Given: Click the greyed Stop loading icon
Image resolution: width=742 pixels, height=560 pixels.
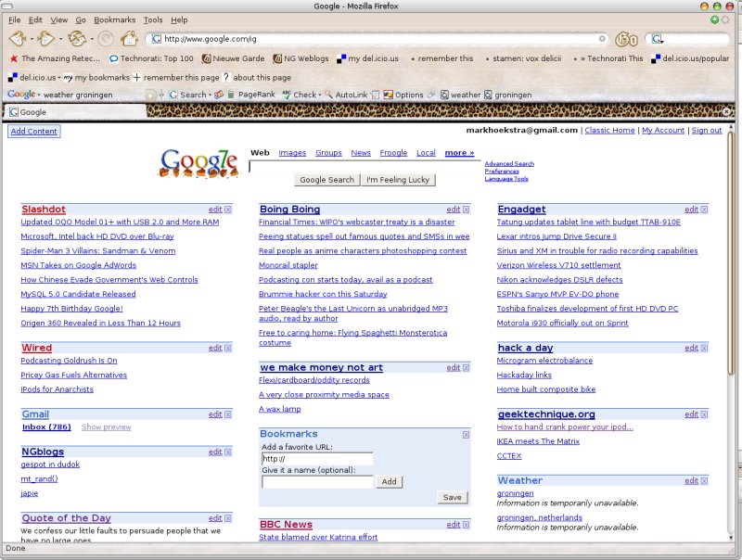Looking at the screenshot, I should [106, 39].
